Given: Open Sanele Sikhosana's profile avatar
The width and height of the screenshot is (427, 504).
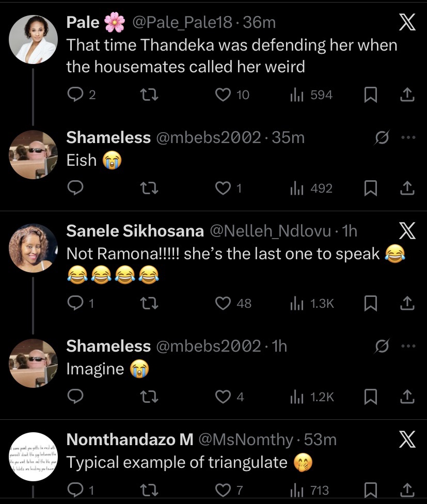Looking at the screenshot, I should click(34, 247).
